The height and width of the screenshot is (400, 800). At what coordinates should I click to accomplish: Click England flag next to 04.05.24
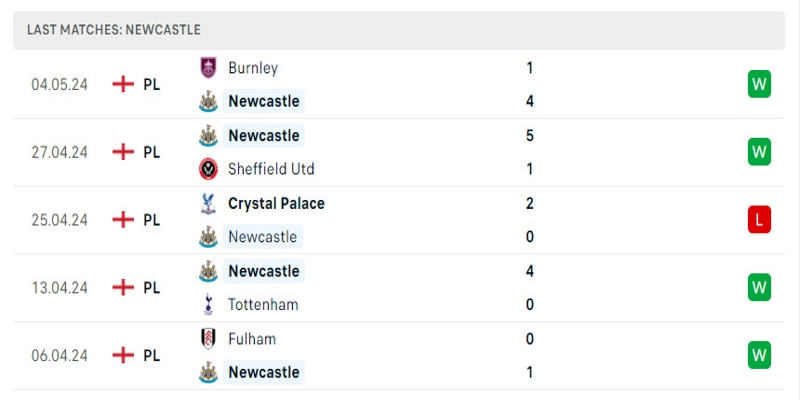(123, 84)
